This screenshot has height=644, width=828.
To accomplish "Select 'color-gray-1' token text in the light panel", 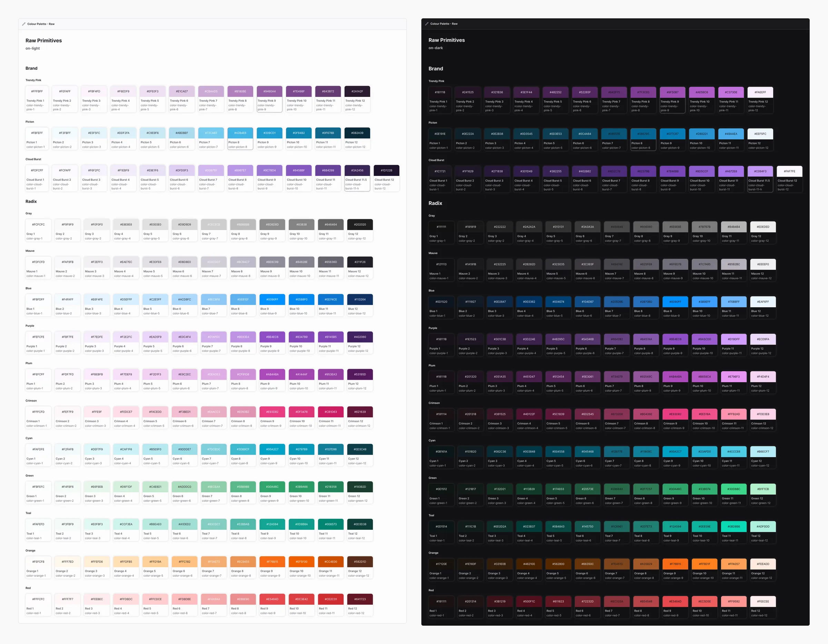I will 34,238.
